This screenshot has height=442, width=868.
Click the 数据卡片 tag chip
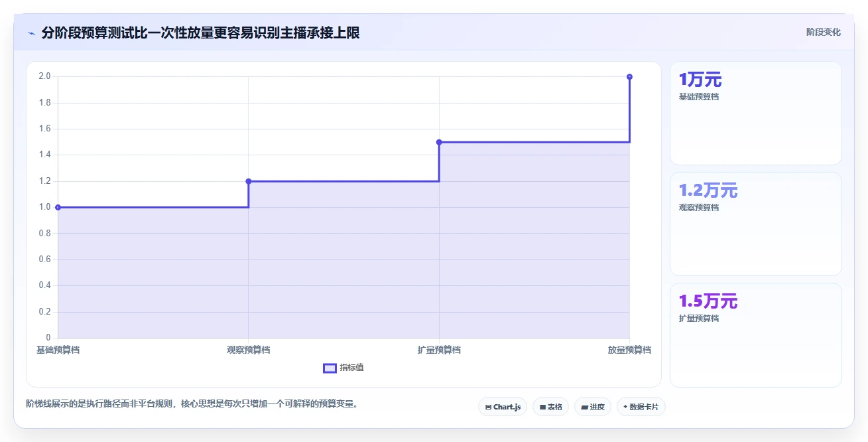pos(641,407)
